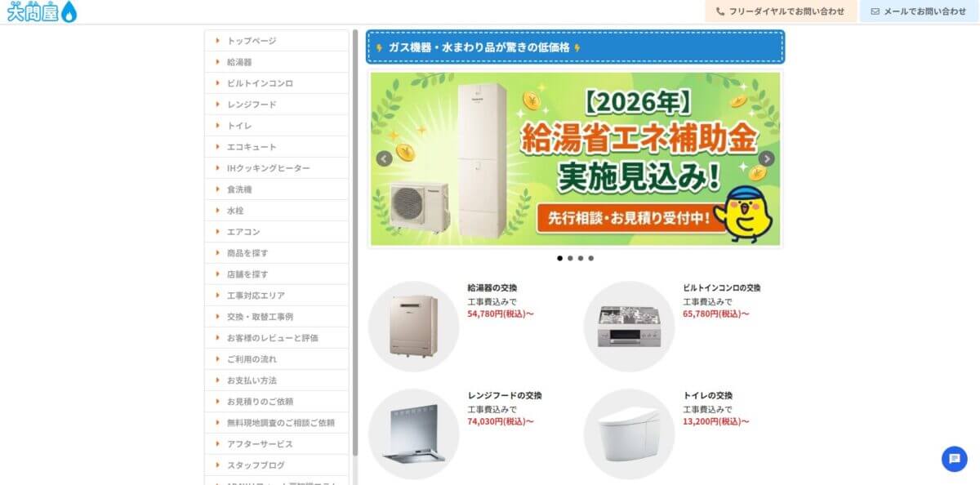Open エコキュート in the sidebar menu
980x485 pixels.
(x=277, y=147)
